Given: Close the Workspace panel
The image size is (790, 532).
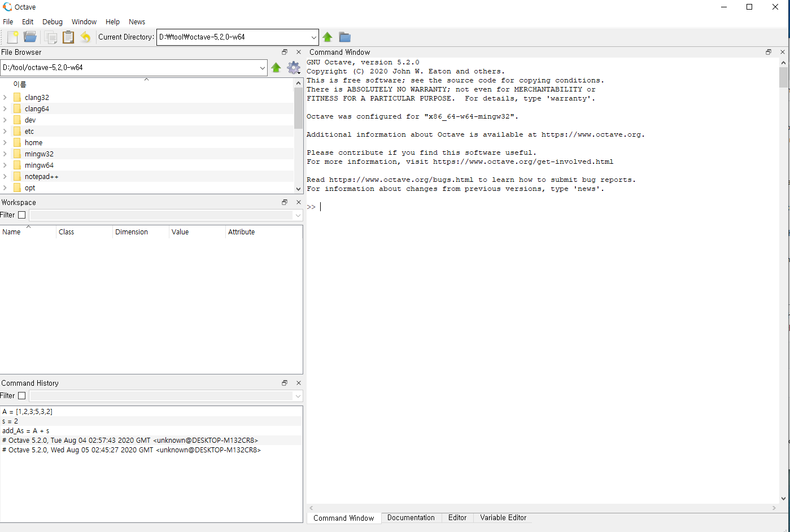Looking at the screenshot, I should tap(299, 202).
